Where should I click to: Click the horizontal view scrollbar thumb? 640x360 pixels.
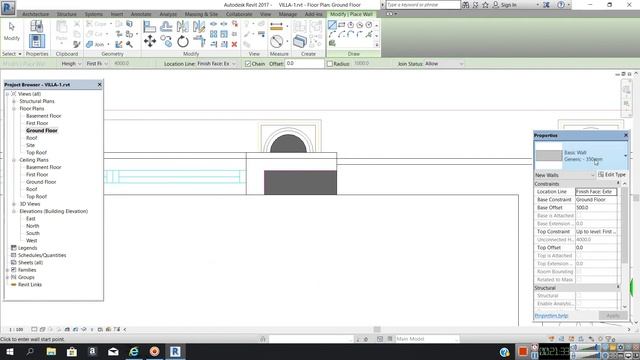[x=377, y=329]
